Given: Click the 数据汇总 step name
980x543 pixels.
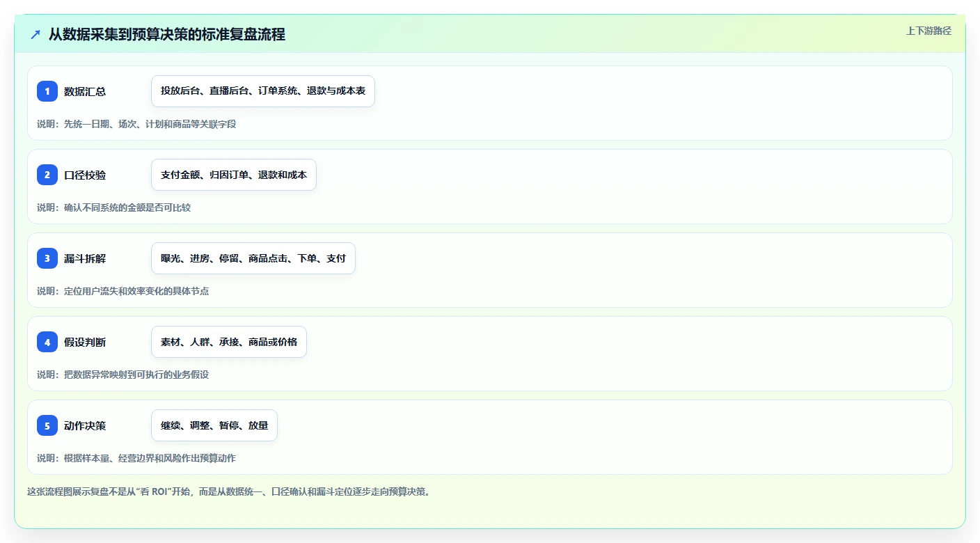Looking at the screenshot, I should (x=85, y=91).
